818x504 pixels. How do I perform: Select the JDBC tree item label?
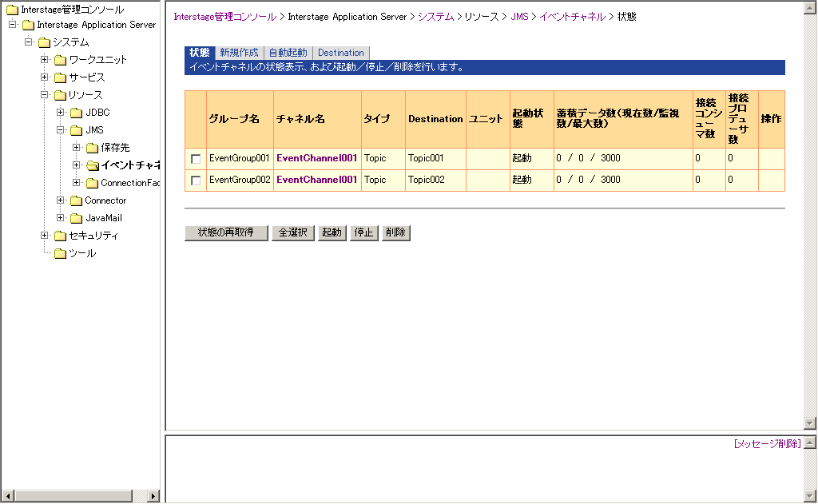[97, 113]
